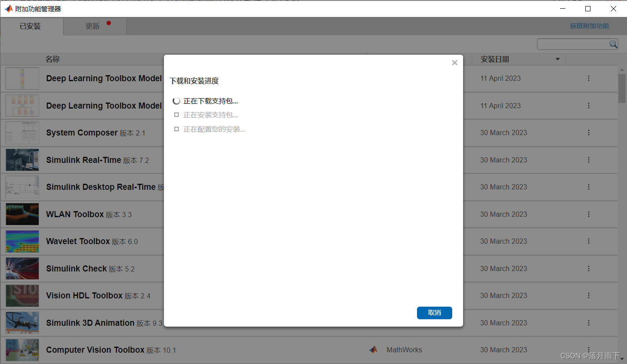Click the MATLAB logo in title bar
Image resolution: width=627 pixels, height=364 pixels.
8,9
